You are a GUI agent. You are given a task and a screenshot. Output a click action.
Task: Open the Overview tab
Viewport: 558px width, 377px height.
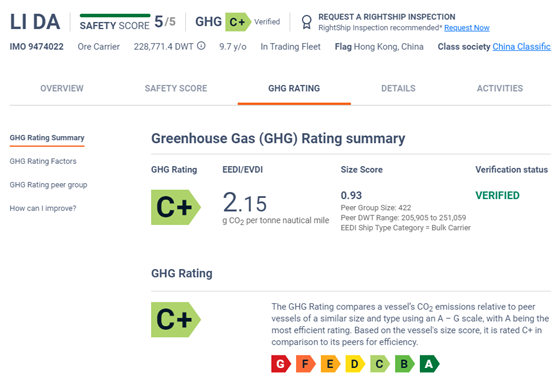(x=62, y=88)
